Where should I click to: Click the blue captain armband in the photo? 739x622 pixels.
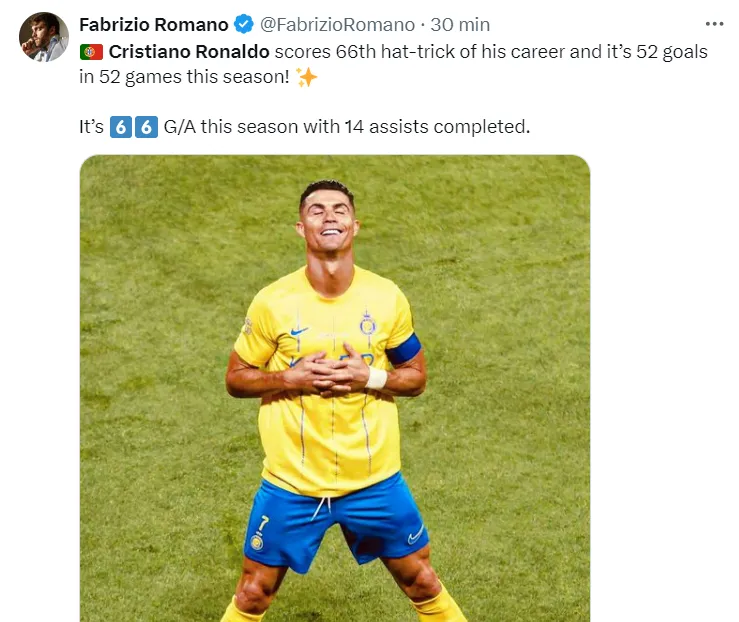tap(404, 349)
